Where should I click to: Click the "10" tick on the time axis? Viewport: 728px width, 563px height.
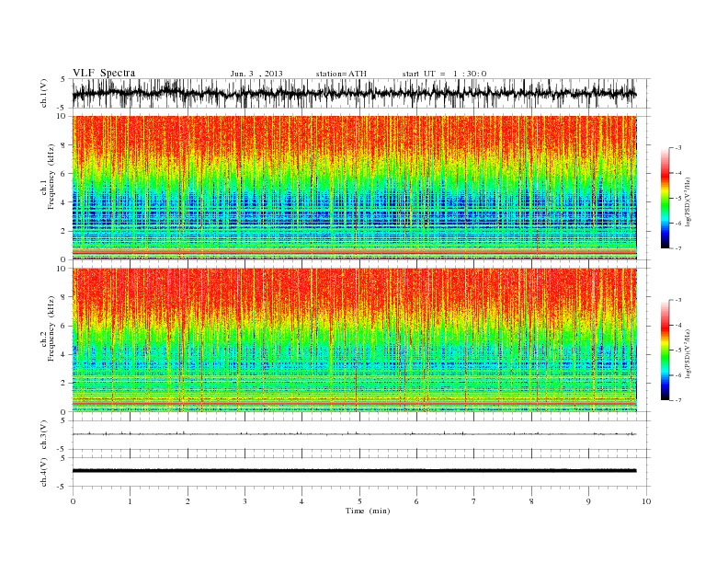(x=646, y=501)
